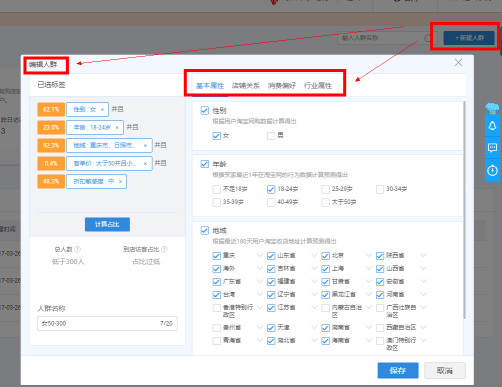The width and height of the screenshot is (502, 387).
Task: Expand the 江苏省 region chevron
Action: (x=314, y=307)
